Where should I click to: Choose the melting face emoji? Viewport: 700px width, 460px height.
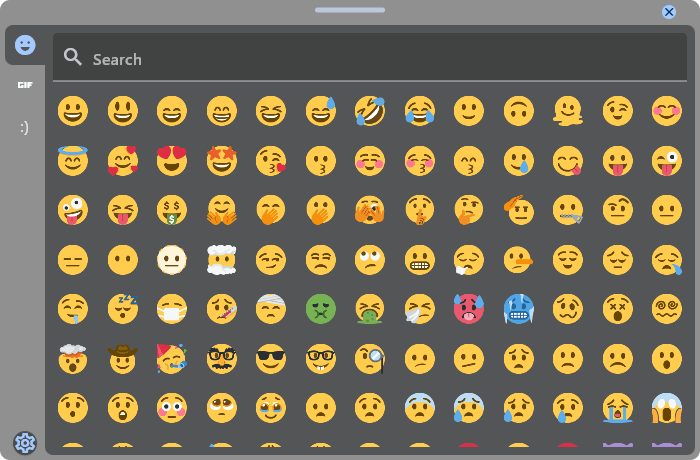pos(568,111)
